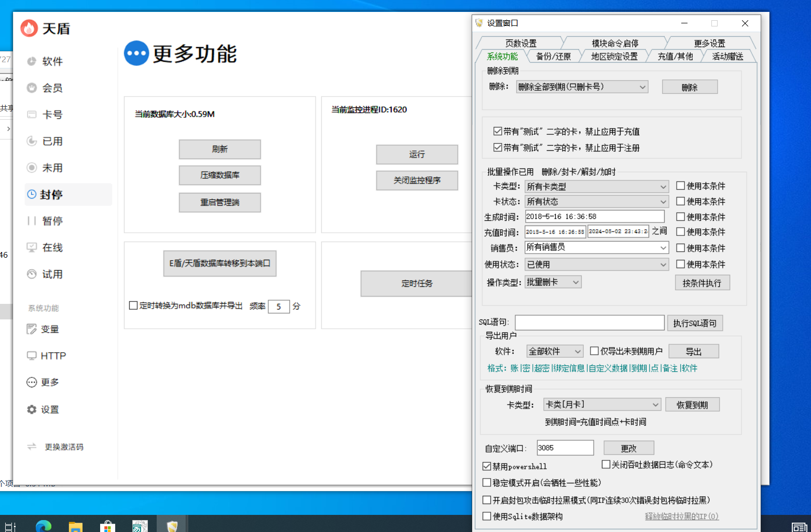Open the 使用状态 已使用 dropdown
The image size is (811, 532).
pyautogui.click(x=597, y=264)
